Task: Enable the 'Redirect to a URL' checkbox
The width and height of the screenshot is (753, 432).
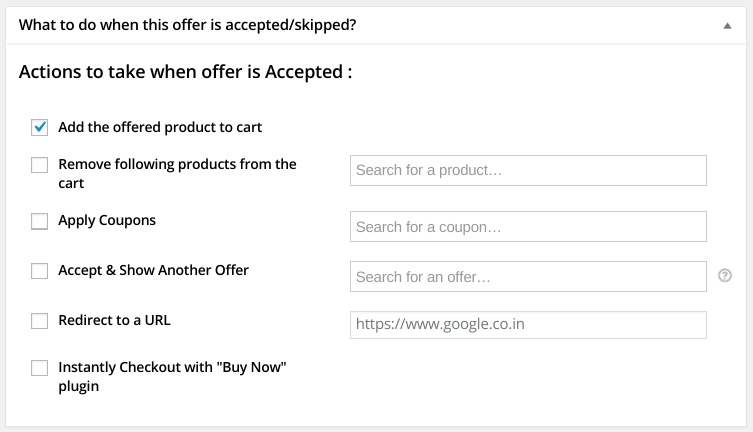Action: tap(39, 321)
